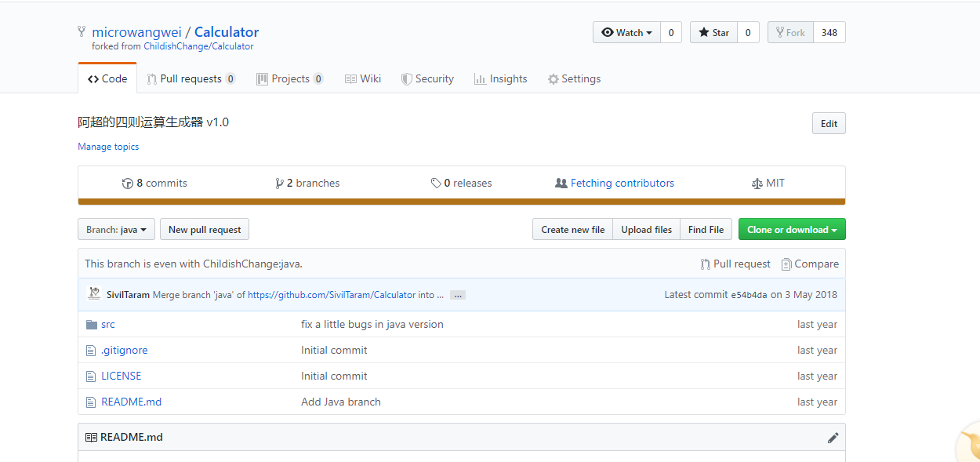This screenshot has height=462, width=980.
Task: Click the .gitignore file icon
Action: (91, 351)
